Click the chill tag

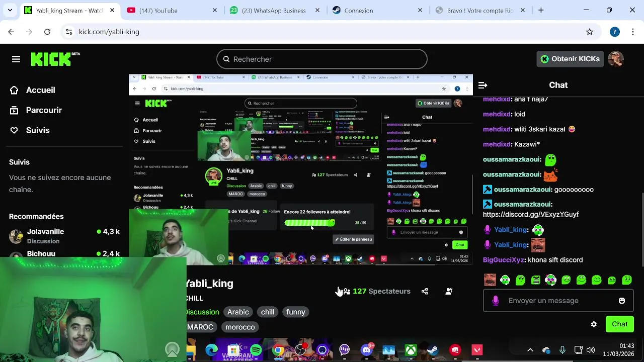tap(268, 312)
